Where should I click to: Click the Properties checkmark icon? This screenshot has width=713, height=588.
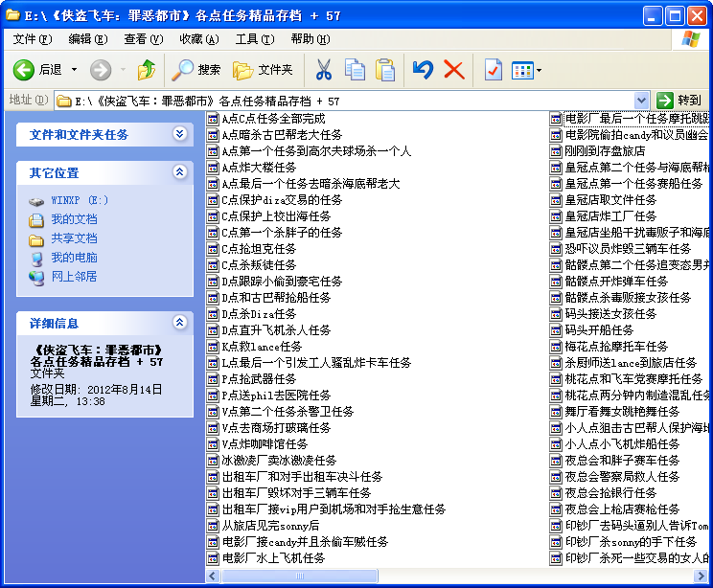coord(494,70)
